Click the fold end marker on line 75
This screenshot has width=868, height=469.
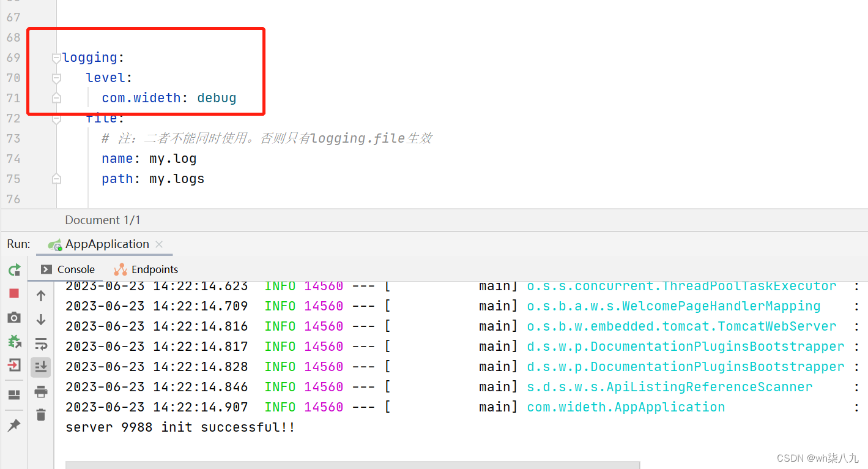56,179
